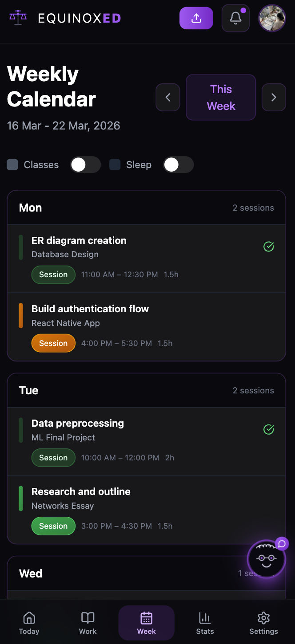Open the upload/share menu
Image resolution: width=295 pixels, height=644 pixels.
[196, 18]
